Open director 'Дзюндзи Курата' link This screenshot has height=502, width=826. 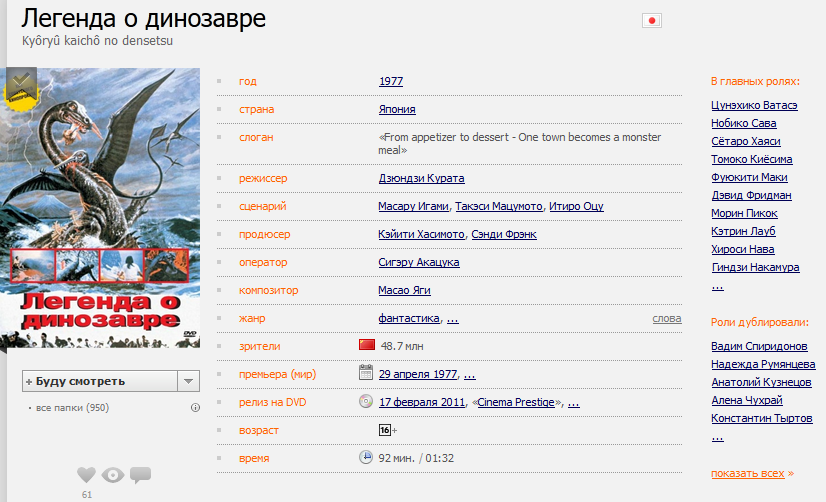coord(421,178)
